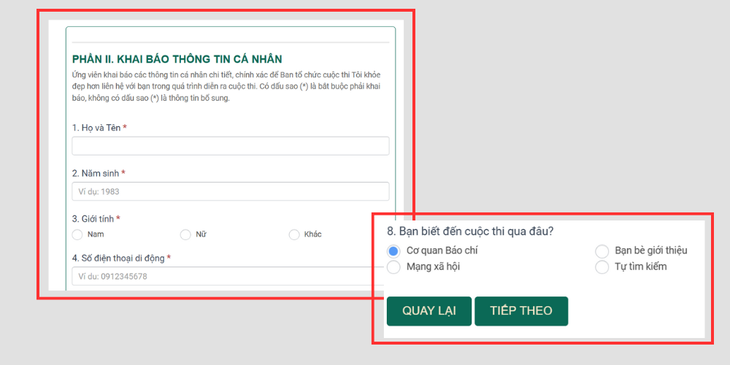Click the '3. Giới tính' label
Screen dimensions: 730x365
96,218
